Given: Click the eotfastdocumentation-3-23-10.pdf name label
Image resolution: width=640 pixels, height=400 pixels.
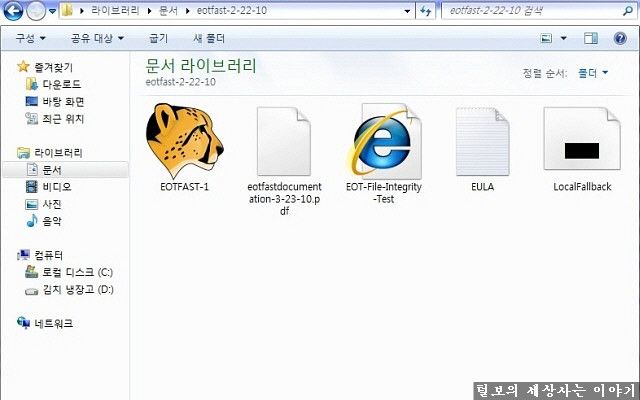Looking at the screenshot, I should [284, 199].
